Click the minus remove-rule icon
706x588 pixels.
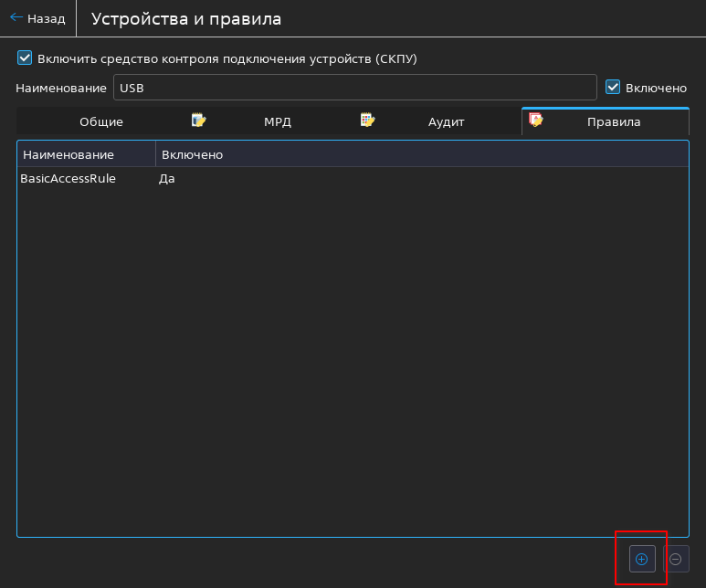[676, 559]
